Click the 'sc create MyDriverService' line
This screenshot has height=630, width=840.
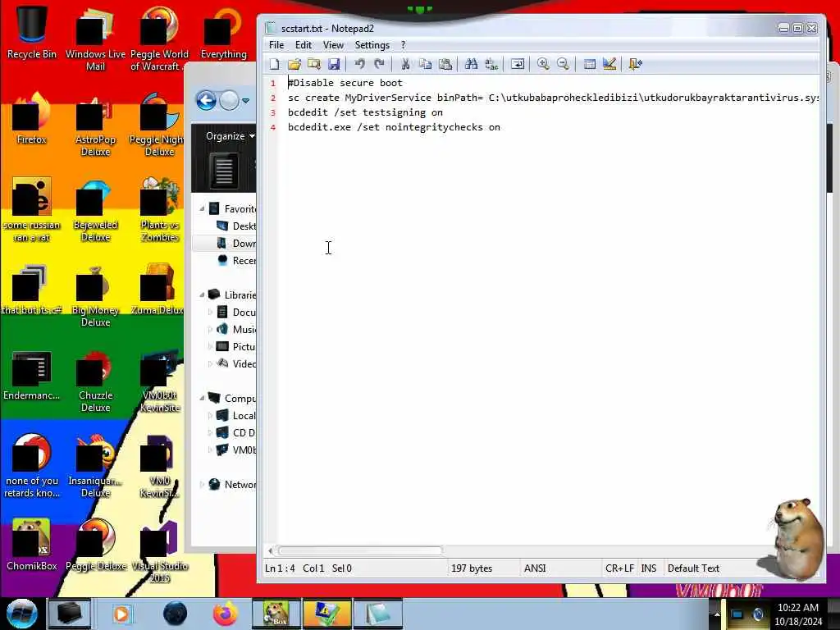click(x=554, y=98)
